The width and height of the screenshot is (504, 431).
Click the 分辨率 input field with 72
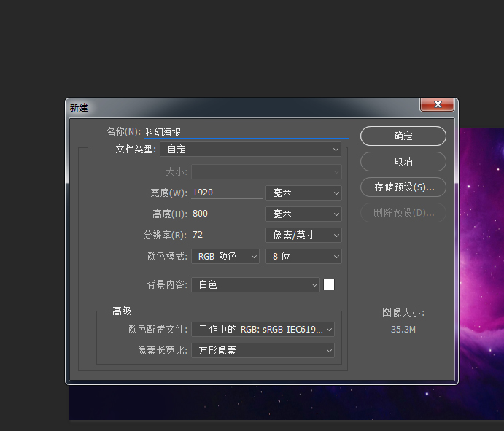point(227,235)
